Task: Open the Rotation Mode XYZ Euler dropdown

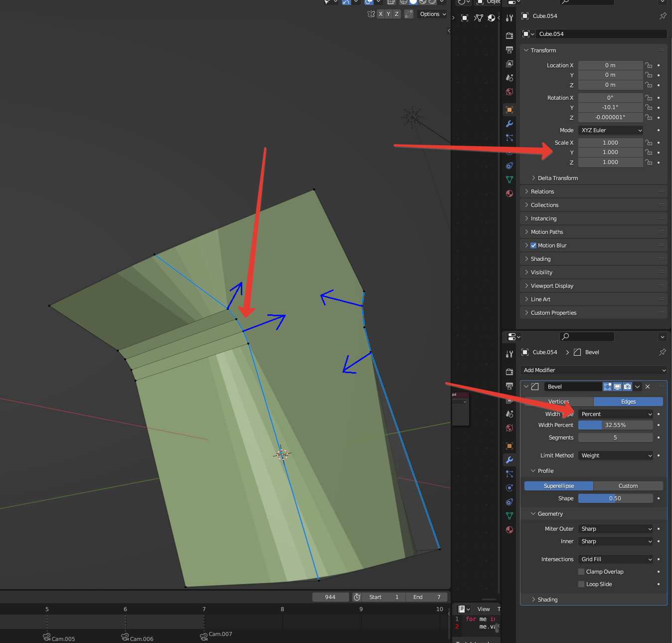Action: pos(611,130)
